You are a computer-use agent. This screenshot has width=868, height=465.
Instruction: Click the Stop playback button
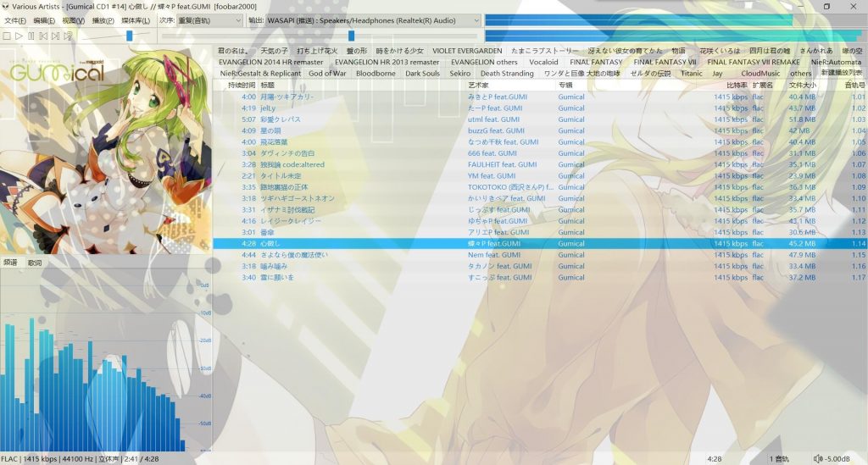click(7, 36)
